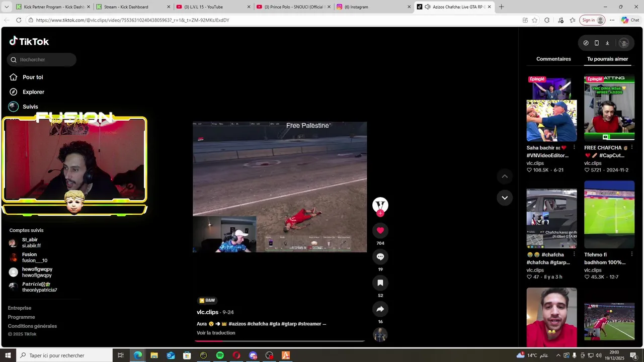Switch to Kick Partner Program browser tab
Viewport: 644px width, 362px height.
53,7
